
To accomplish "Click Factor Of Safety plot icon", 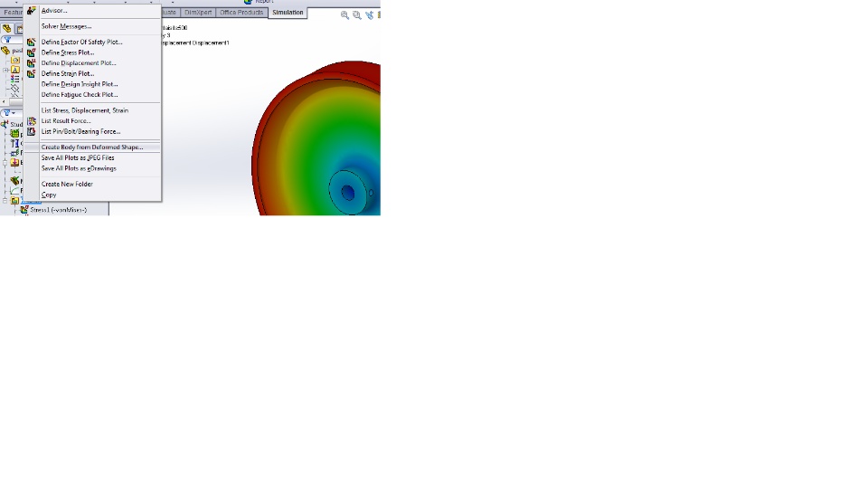I will 31,43.
